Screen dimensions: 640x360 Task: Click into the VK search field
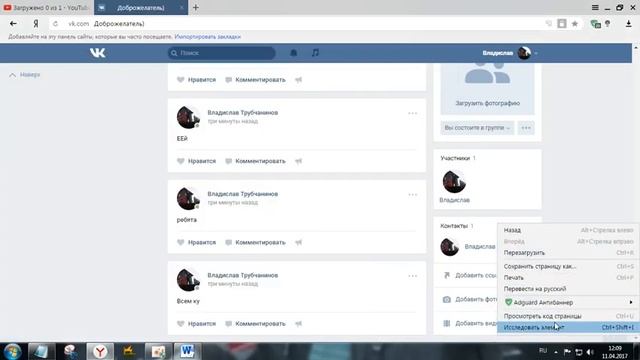point(222,53)
